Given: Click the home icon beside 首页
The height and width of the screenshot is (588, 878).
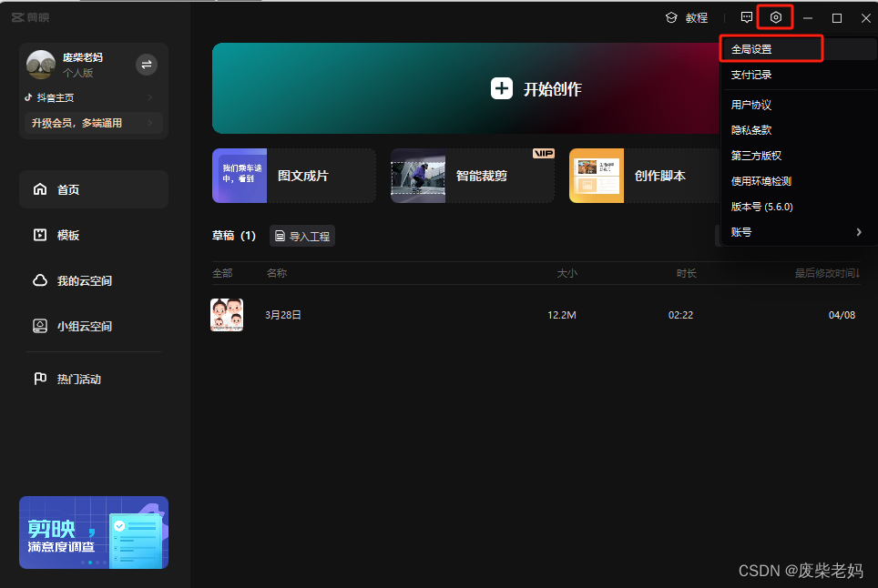Looking at the screenshot, I should click(40, 189).
